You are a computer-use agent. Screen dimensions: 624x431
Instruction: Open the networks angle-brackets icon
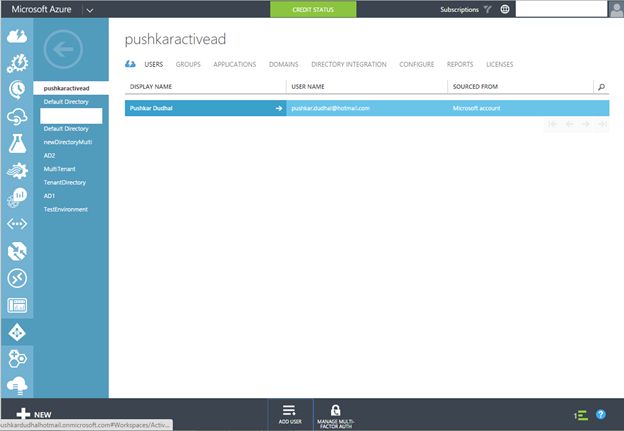17,224
